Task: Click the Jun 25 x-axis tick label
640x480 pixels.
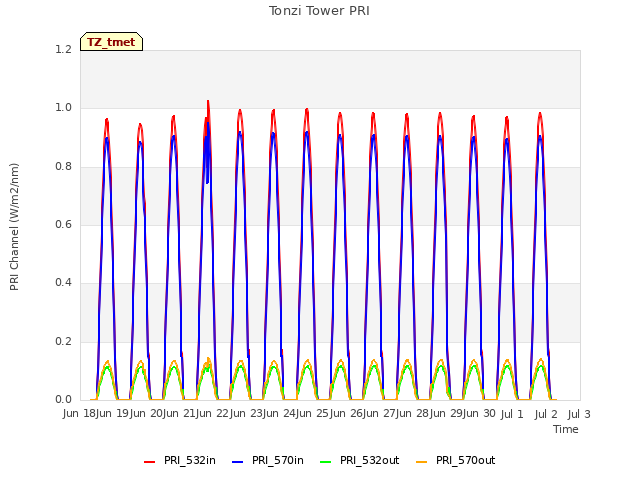Action: [313, 414]
